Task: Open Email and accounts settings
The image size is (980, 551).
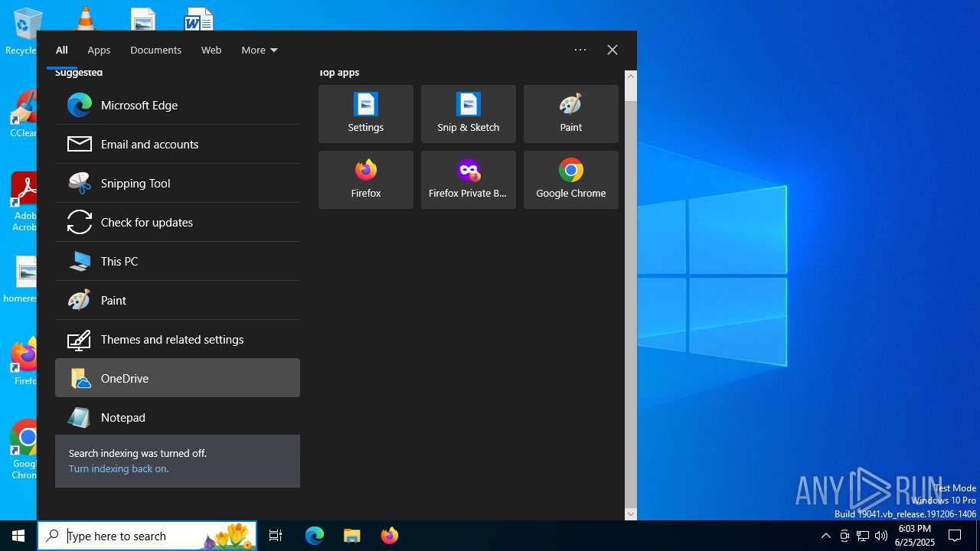Action: pyautogui.click(x=178, y=144)
